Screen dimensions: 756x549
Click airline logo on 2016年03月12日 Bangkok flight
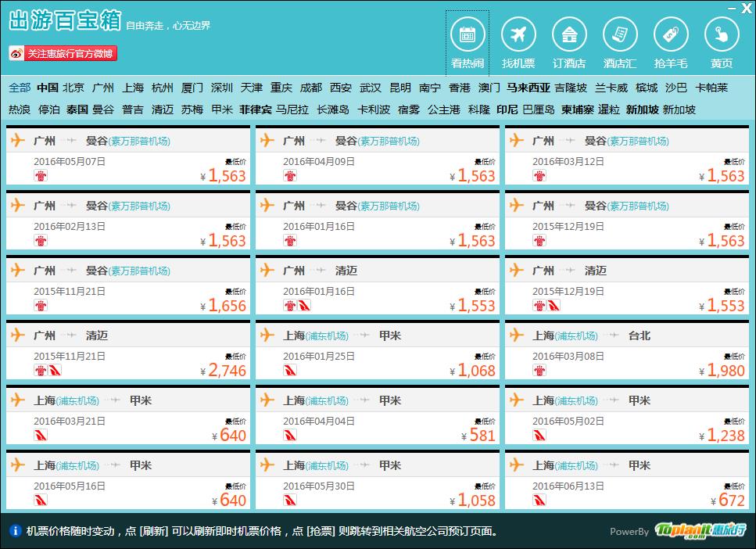click(x=539, y=176)
